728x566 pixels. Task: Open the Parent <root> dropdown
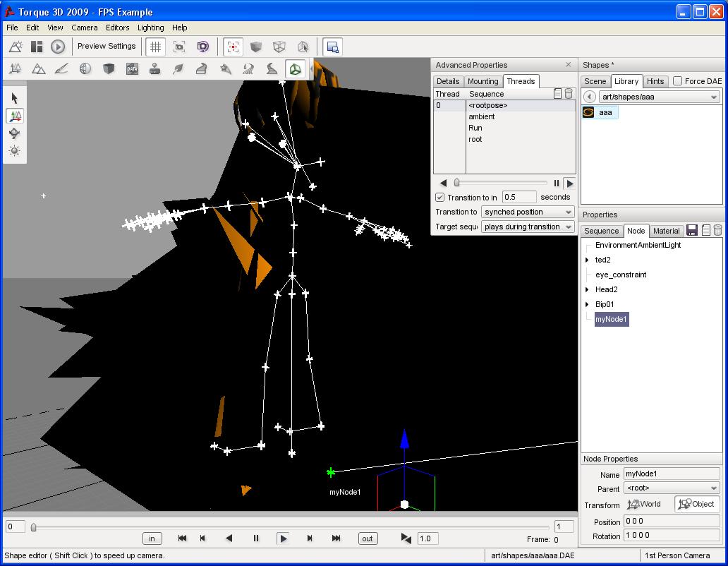pyautogui.click(x=672, y=488)
